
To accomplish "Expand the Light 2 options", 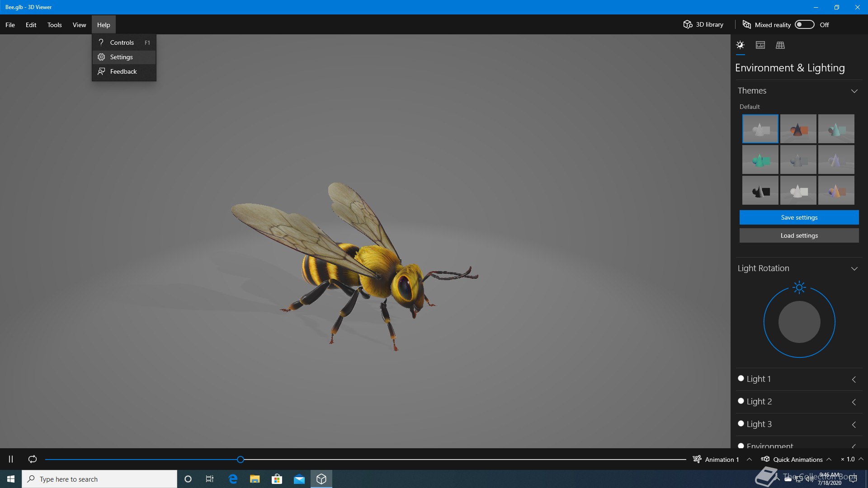I will pyautogui.click(x=854, y=402).
